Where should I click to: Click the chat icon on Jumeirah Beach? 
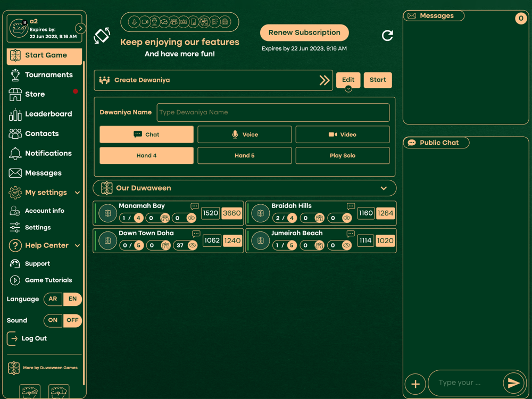(x=351, y=234)
